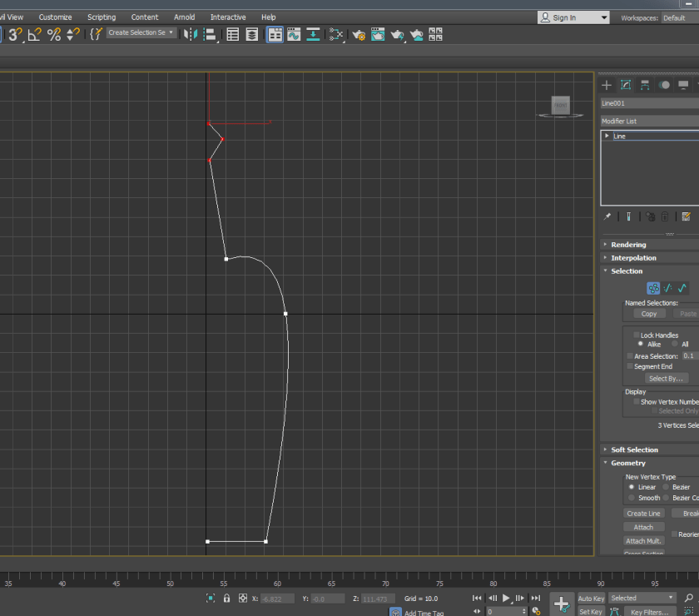Toggle the Angle Snap tool
This screenshot has width=699, height=616.
(34, 34)
